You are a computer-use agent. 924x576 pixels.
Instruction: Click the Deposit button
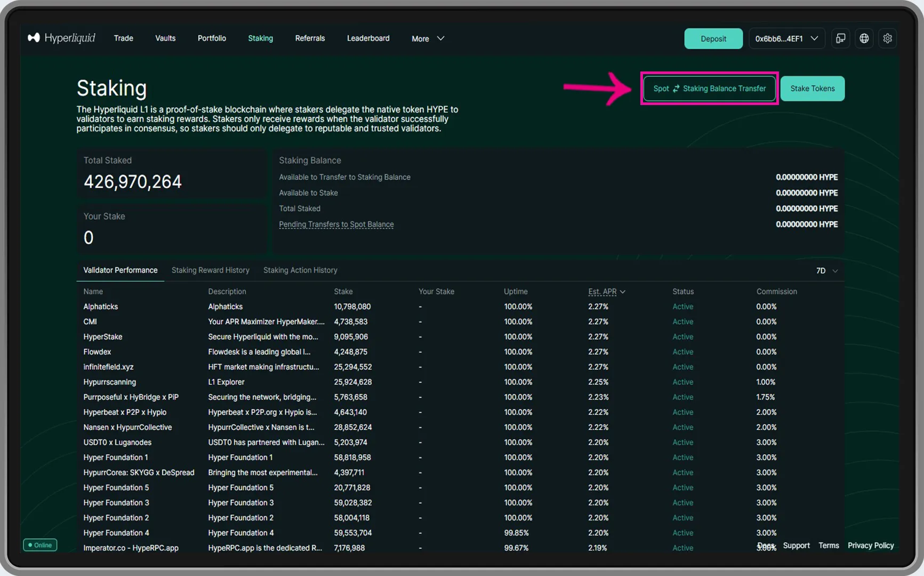(713, 38)
